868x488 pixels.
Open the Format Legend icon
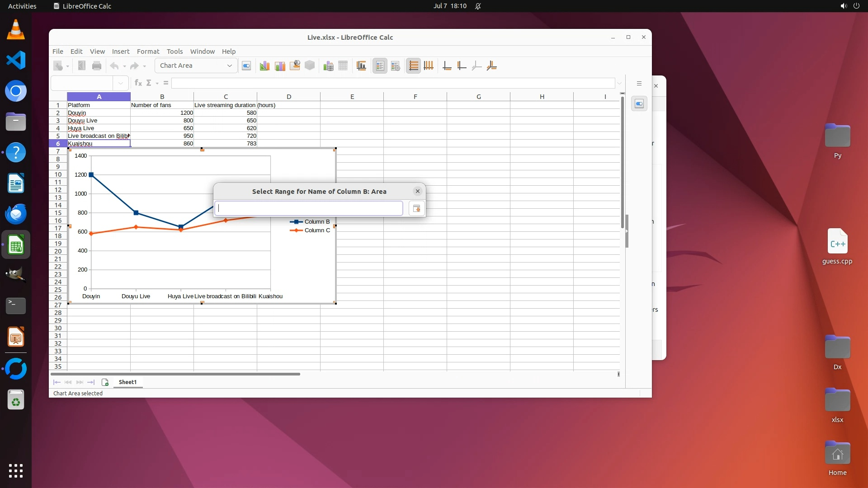[x=396, y=66]
